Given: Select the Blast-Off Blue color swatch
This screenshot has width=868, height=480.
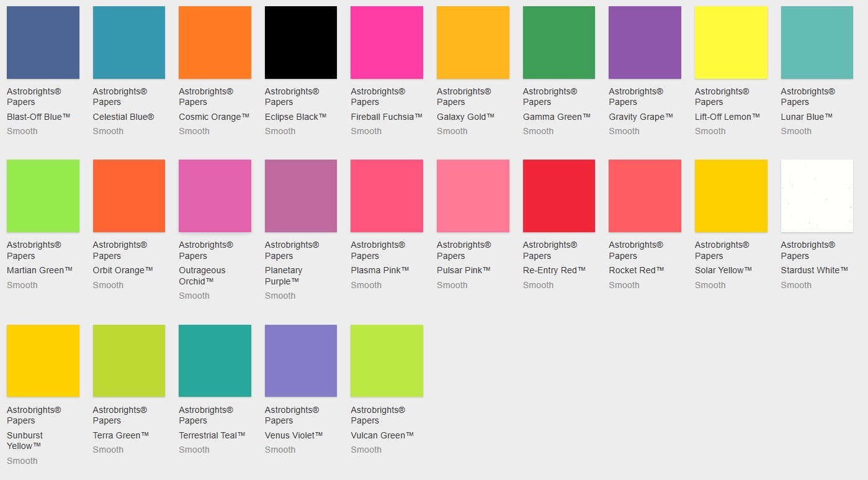Looking at the screenshot, I should 43,42.
